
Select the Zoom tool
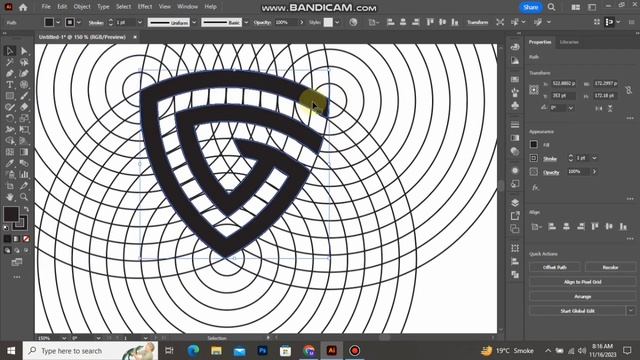pos(24,197)
